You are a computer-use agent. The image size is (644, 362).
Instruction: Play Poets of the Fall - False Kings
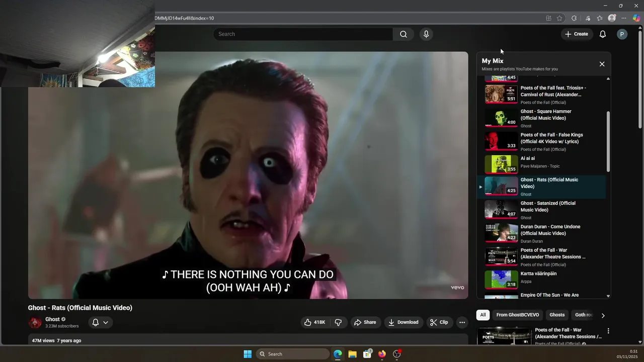coord(541,142)
